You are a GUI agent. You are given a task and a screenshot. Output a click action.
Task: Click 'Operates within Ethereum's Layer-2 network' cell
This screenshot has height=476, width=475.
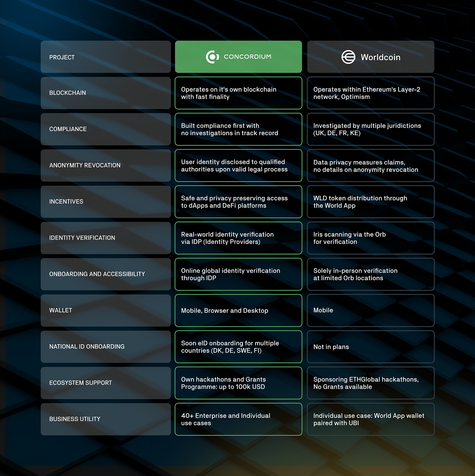click(x=370, y=93)
